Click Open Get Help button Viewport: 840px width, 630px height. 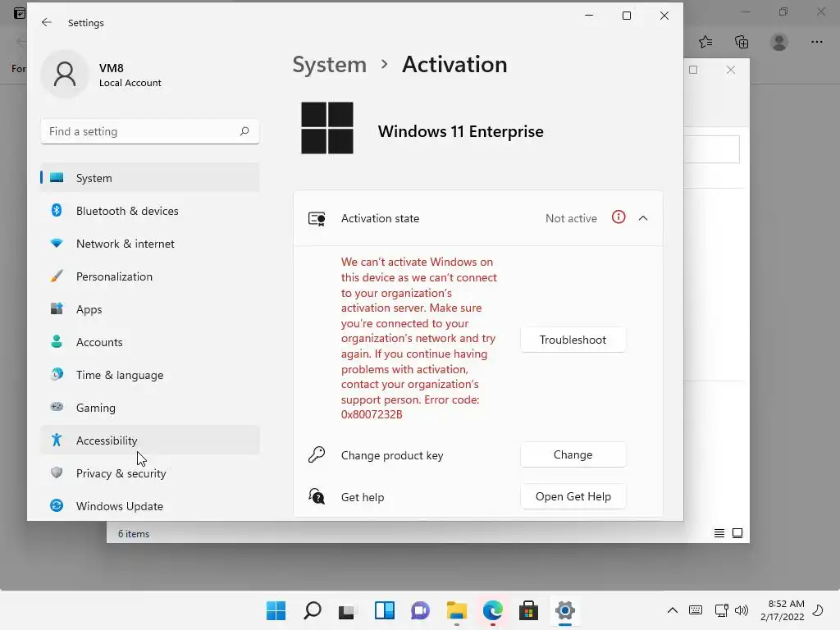(x=573, y=496)
